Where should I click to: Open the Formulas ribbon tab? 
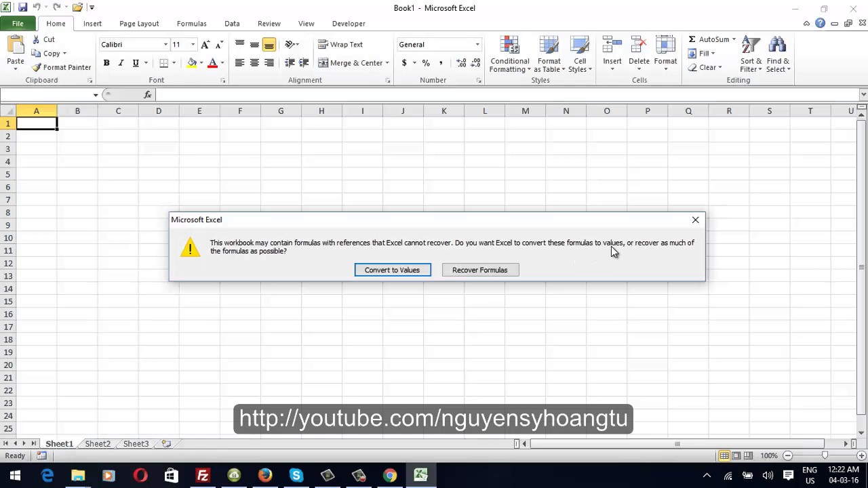coord(191,24)
